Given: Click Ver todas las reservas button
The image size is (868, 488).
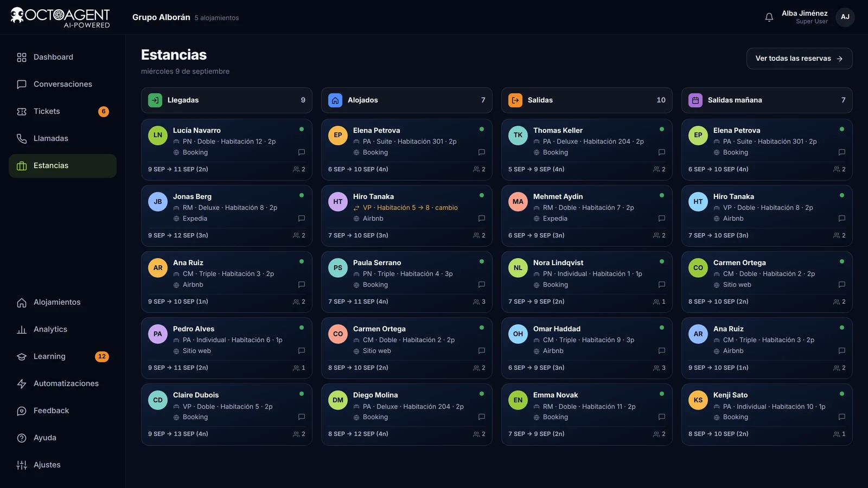Looking at the screenshot, I should click(799, 59).
